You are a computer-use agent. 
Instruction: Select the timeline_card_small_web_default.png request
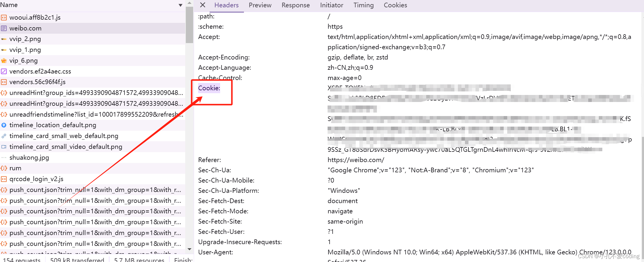pyautogui.click(x=92, y=136)
